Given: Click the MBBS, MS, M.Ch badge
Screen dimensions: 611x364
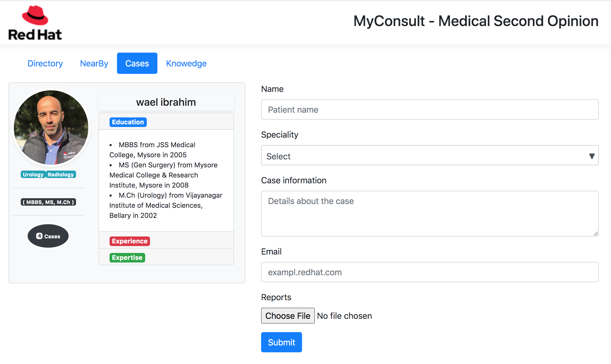Looking at the screenshot, I should click(48, 202).
